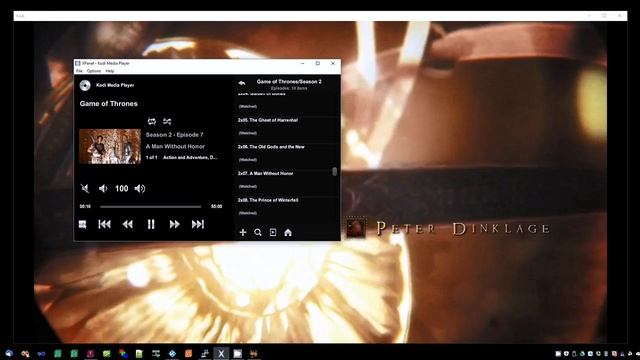Screen dimensions: 640x360
Task: Click the XPanel taskbar icon
Action: [x=221, y=353]
